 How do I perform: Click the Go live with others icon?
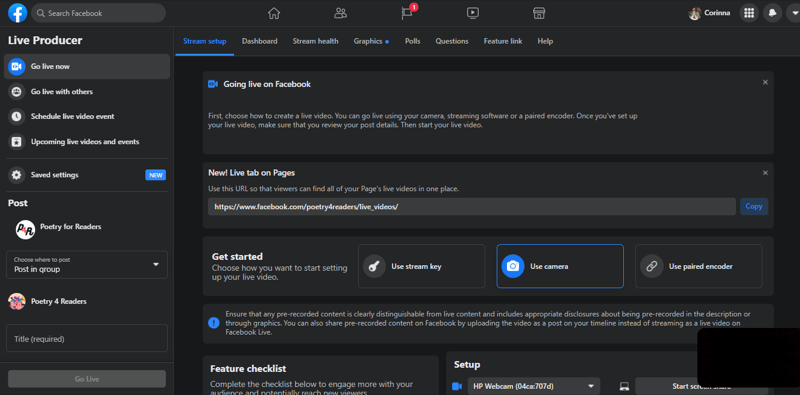[x=17, y=92]
